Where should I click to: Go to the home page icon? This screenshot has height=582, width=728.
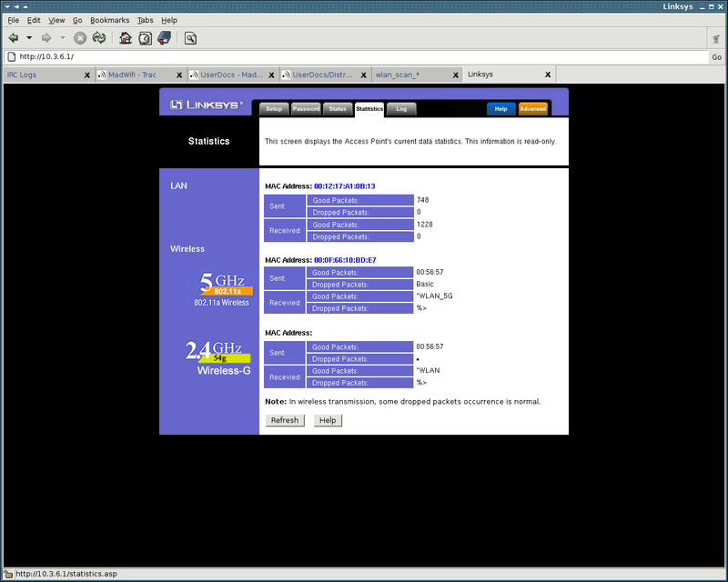pyautogui.click(x=126, y=37)
